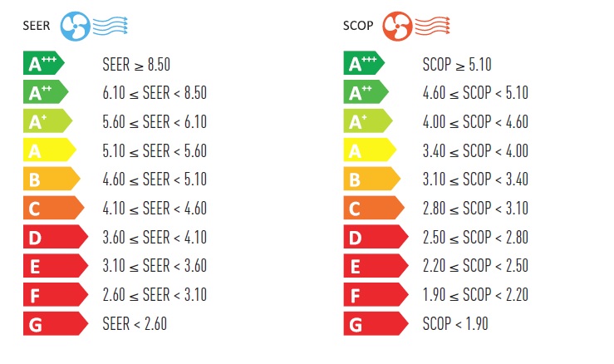614x364 pixels.
Task: Click the "SCOP < 1.90" threshold text
Action: [454, 323]
